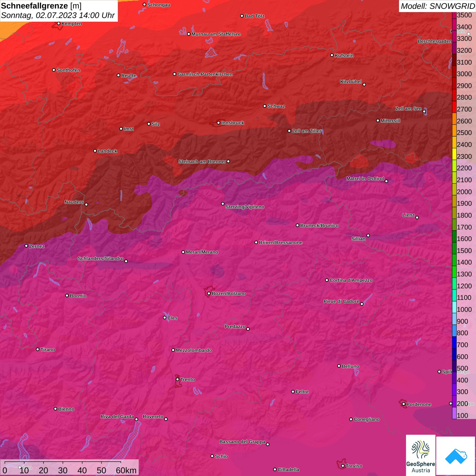
Task: Select the Zell am See marker dot
Action: (424, 111)
